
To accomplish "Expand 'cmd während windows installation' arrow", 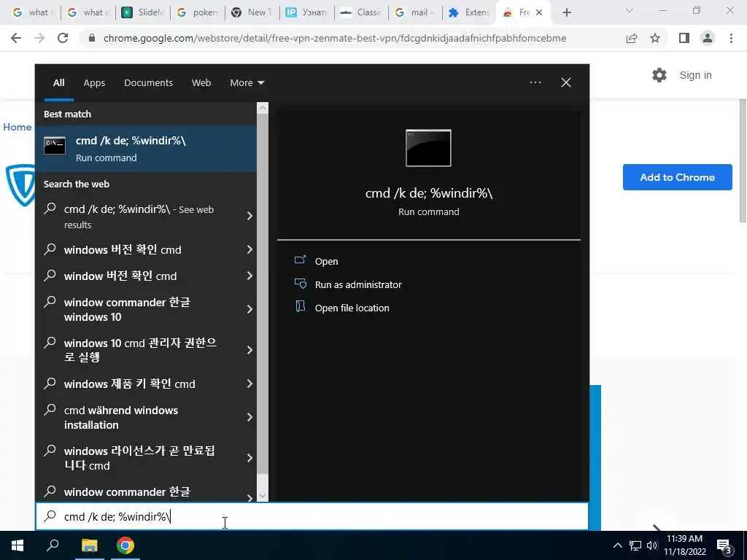I will (x=249, y=417).
